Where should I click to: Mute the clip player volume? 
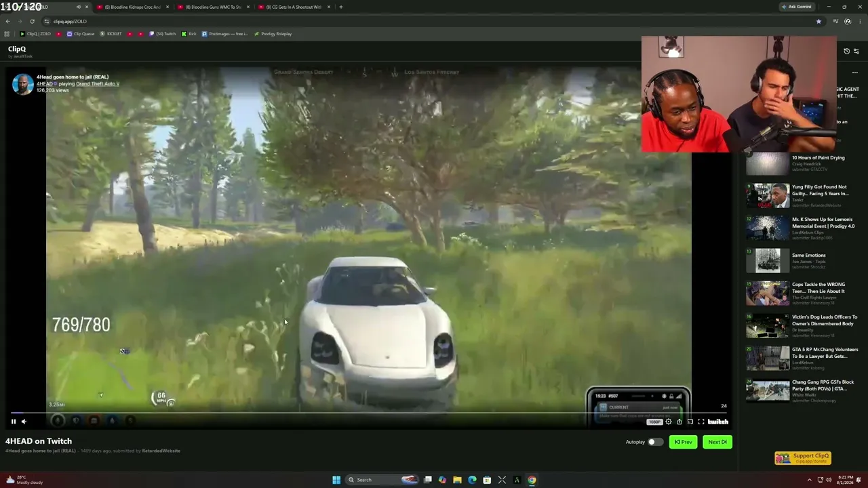(x=24, y=422)
